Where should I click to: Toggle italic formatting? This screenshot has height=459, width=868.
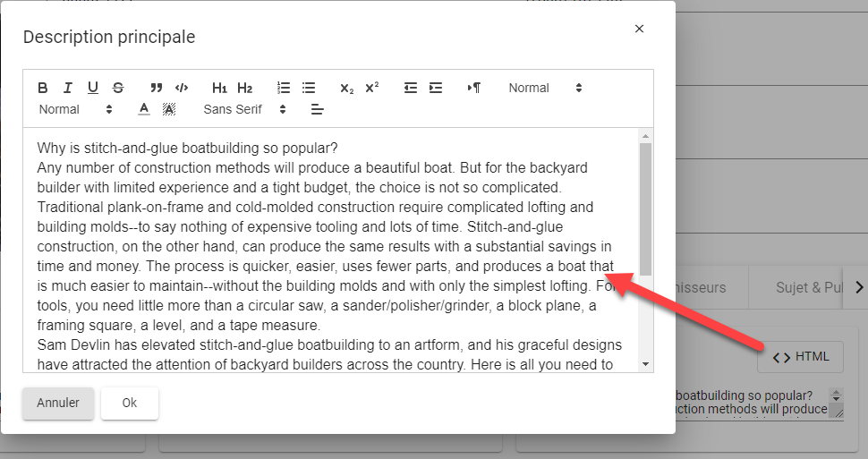coord(67,88)
